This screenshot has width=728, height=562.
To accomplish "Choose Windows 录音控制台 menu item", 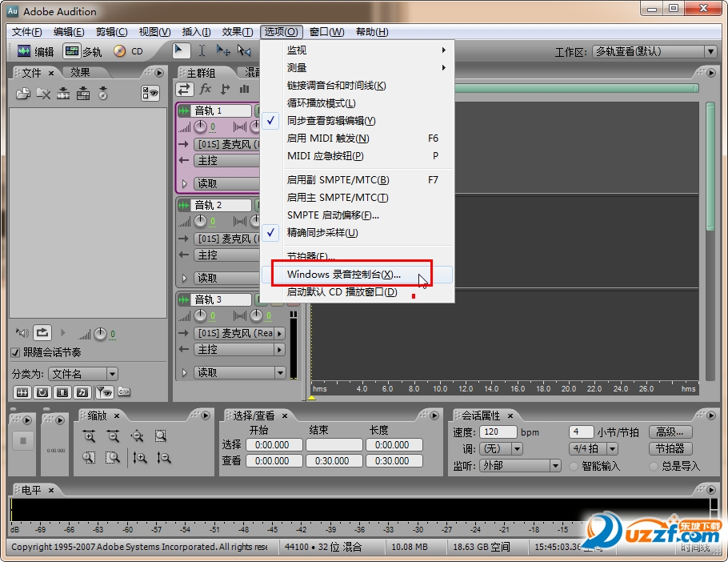I will pos(344,275).
